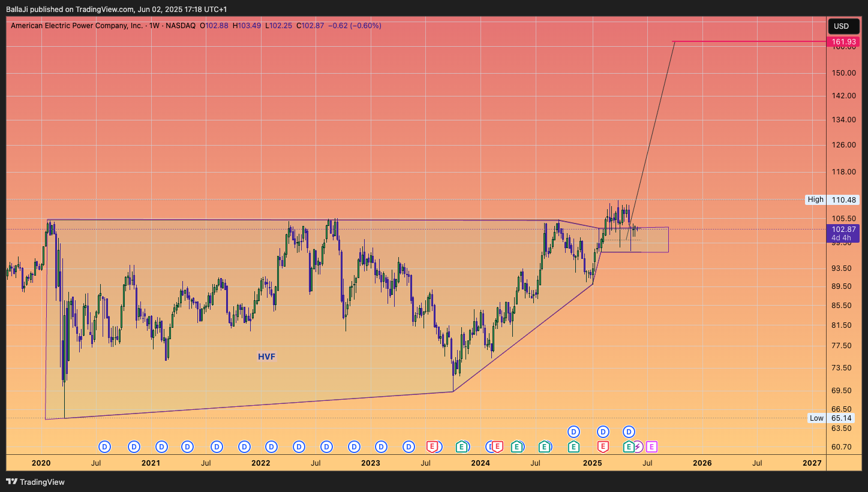Screen dimensions: 868x492
Task: Click the green earnings E marker before Jul 2024
Action: tap(516, 446)
